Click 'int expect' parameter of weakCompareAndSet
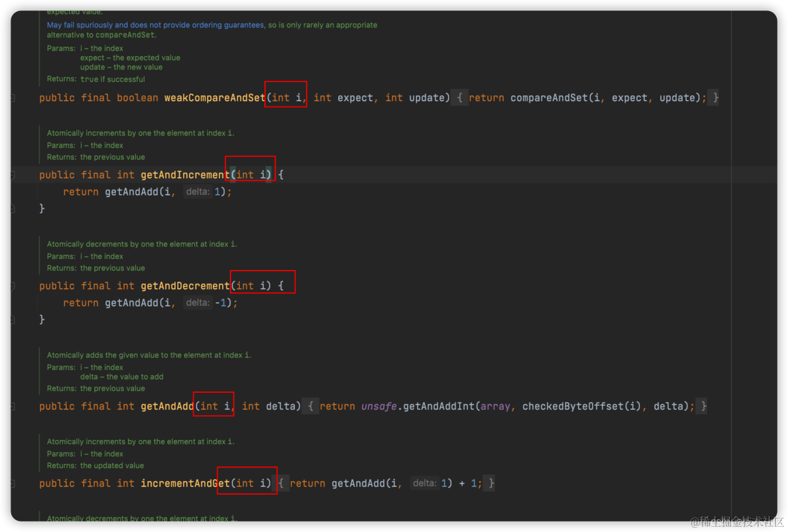The height and width of the screenshot is (532, 788). pos(343,98)
